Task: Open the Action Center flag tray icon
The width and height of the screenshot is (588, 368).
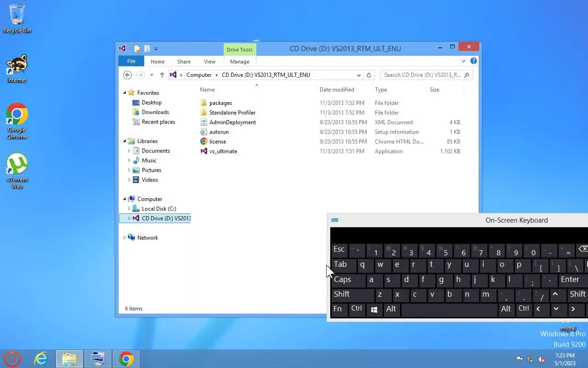Action: point(520,359)
